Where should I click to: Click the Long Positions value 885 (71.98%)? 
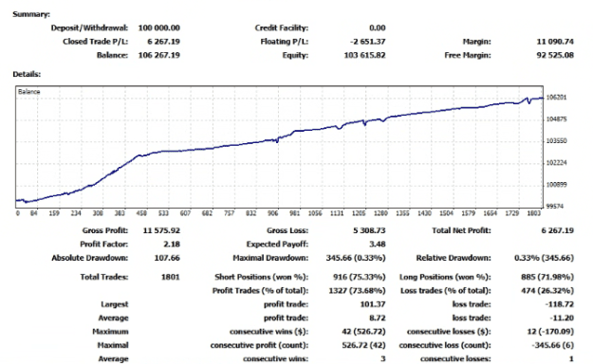tap(547, 277)
